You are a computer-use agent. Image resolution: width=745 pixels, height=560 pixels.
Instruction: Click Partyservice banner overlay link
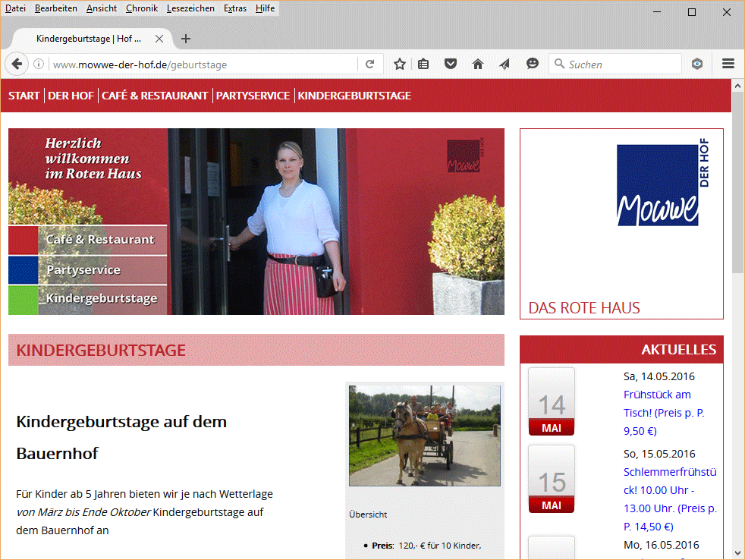coord(83,270)
